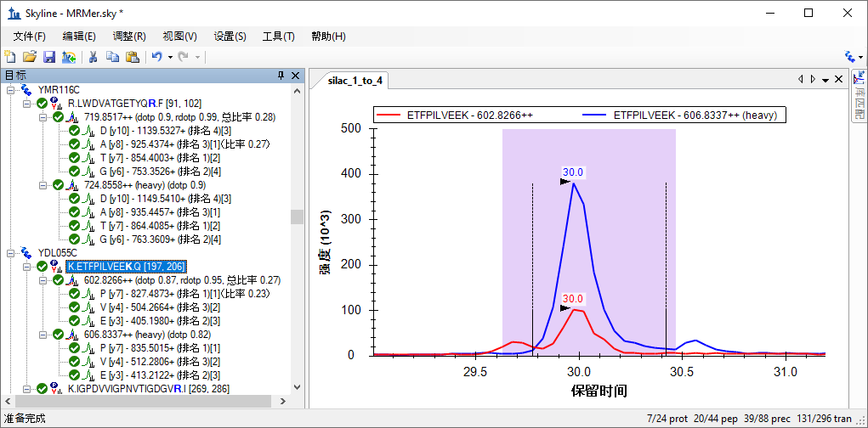The width and height of the screenshot is (868, 428).
Task: Click the Open file folder icon
Action: coord(30,56)
